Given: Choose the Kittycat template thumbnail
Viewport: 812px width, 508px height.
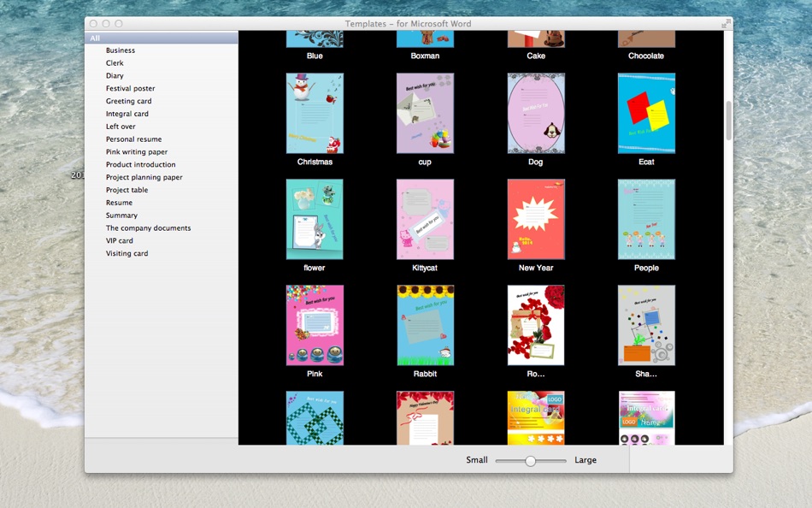Looking at the screenshot, I should [x=425, y=219].
